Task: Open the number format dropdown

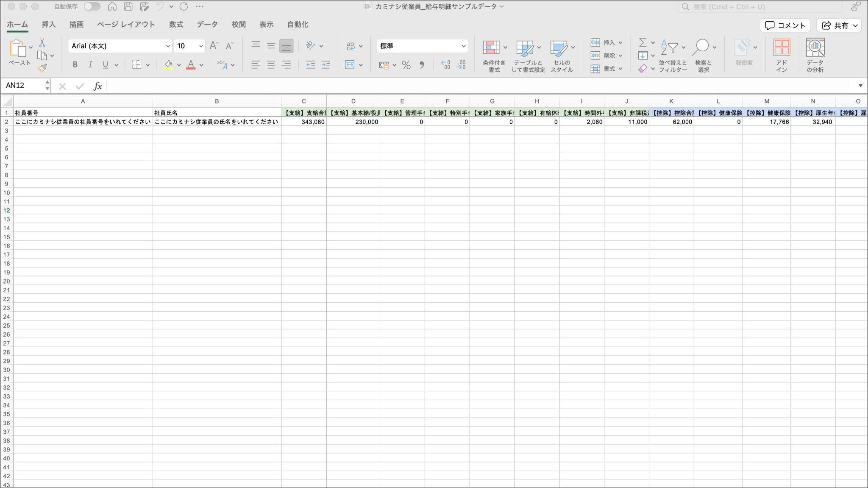Action: pos(463,46)
